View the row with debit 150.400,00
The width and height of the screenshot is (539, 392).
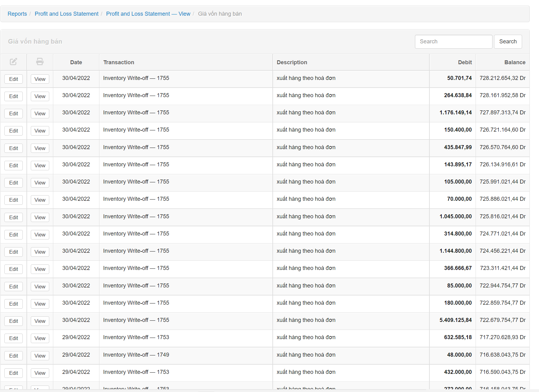tap(40, 131)
